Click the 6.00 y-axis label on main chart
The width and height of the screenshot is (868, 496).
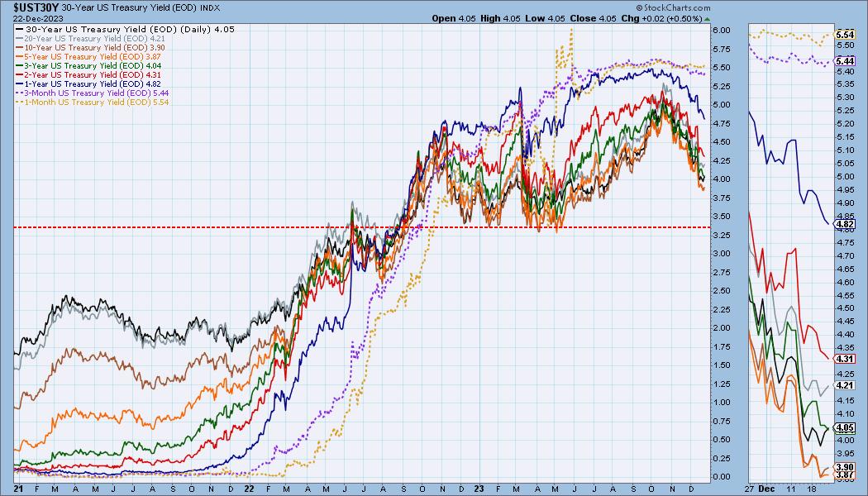point(722,31)
